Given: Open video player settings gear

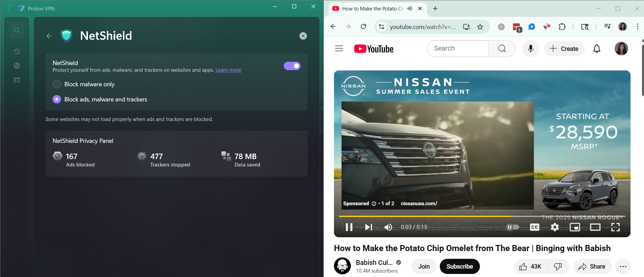Looking at the screenshot, I should click(x=555, y=227).
